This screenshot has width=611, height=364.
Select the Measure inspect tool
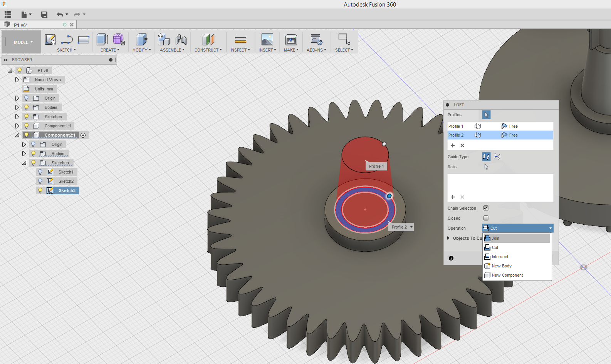240,40
